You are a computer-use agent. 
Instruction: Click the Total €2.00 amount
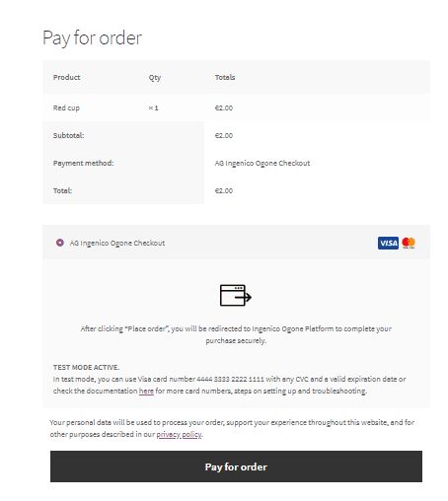click(224, 190)
